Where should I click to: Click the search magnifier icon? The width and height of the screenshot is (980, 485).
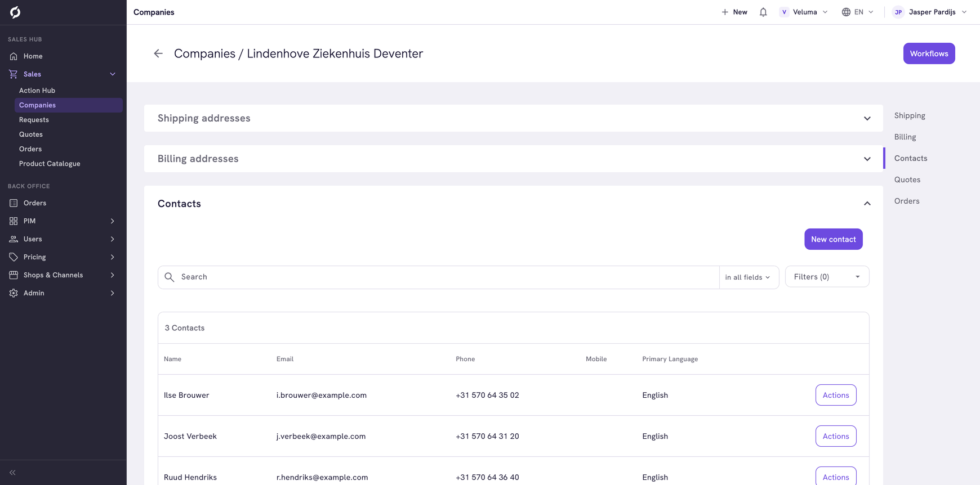point(170,277)
